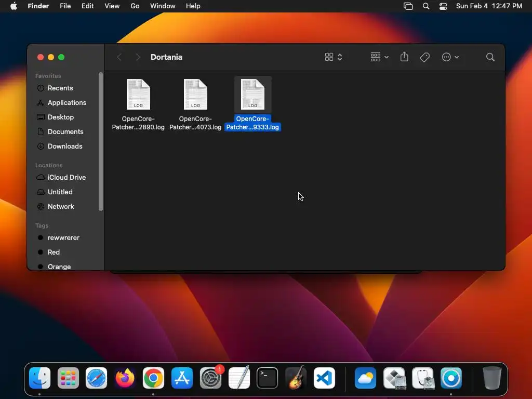Open Network in the sidebar
This screenshot has height=399, width=532.
click(61, 207)
